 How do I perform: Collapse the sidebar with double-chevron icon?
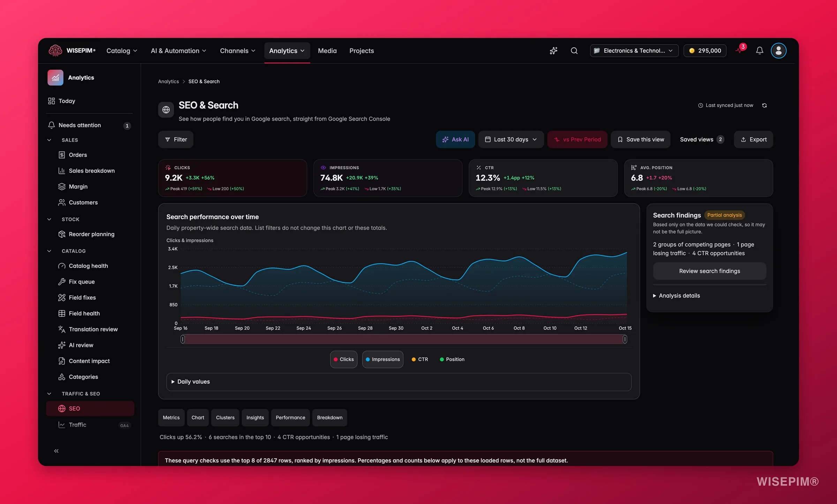[x=56, y=451]
